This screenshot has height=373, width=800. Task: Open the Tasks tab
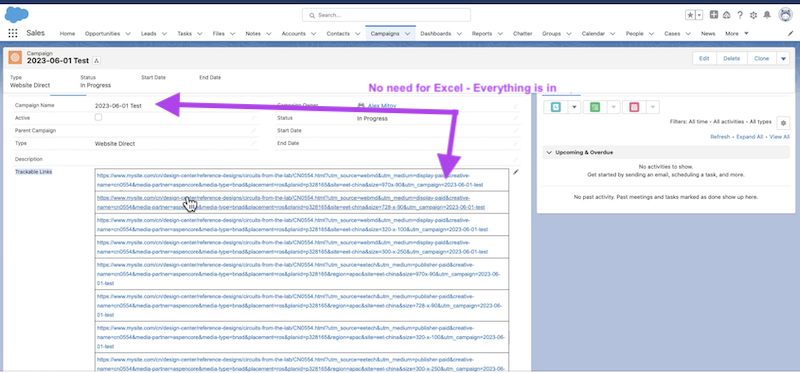185,34
